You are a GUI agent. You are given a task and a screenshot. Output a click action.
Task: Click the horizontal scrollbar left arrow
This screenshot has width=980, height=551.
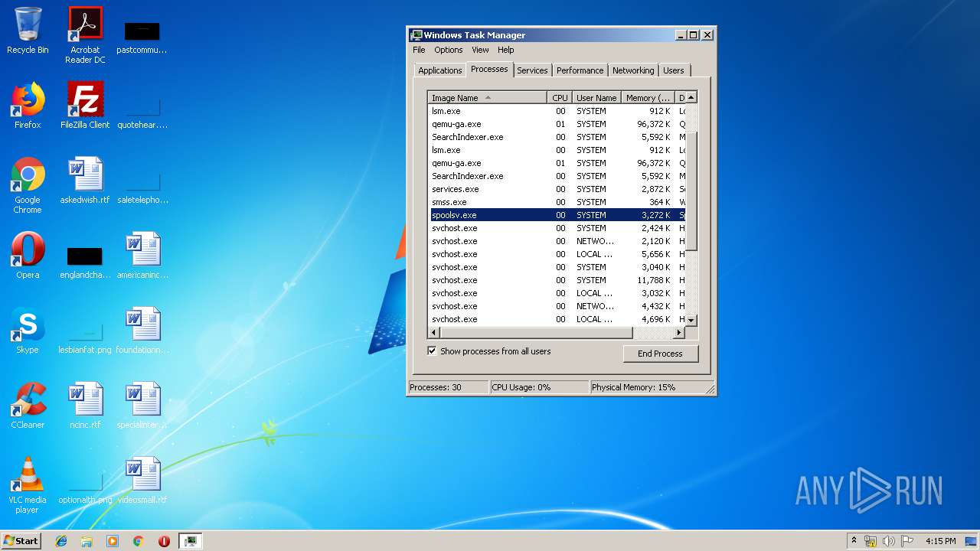(x=433, y=333)
